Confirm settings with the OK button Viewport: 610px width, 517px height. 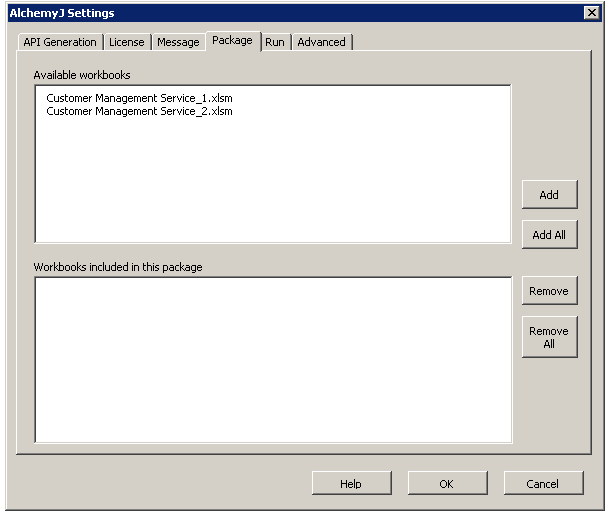(x=447, y=484)
